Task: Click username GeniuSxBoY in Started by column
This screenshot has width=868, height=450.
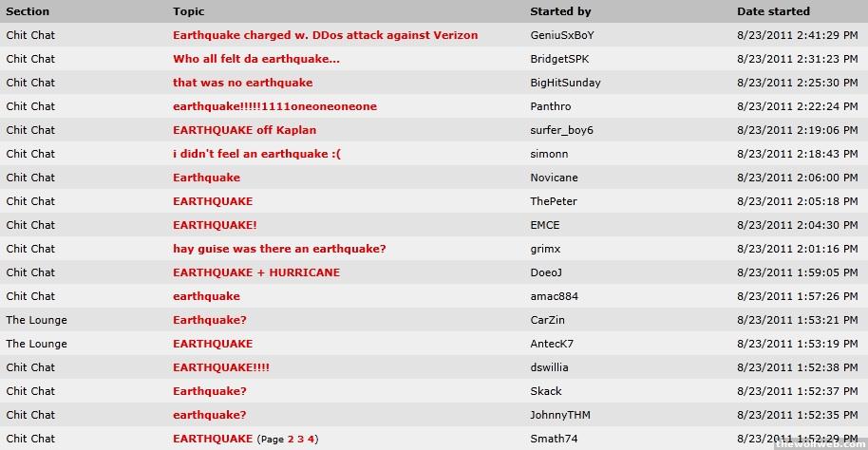Action: [562, 35]
